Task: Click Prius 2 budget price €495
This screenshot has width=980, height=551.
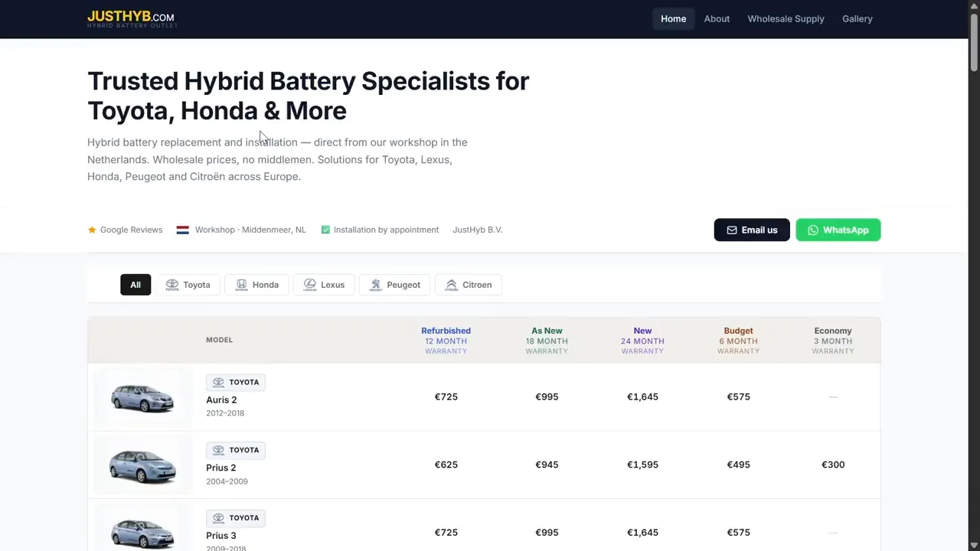Action: pyautogui.click(x=738, y=465)
